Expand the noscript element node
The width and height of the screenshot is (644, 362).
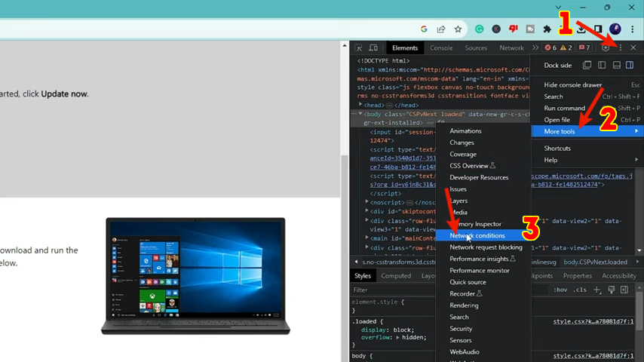point(366,202)
